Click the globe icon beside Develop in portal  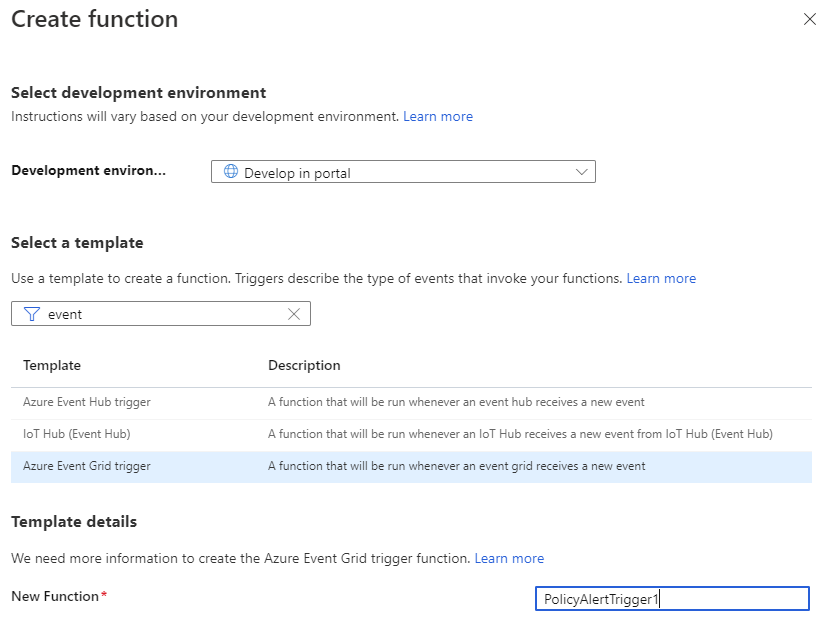[x=231, y=171]
